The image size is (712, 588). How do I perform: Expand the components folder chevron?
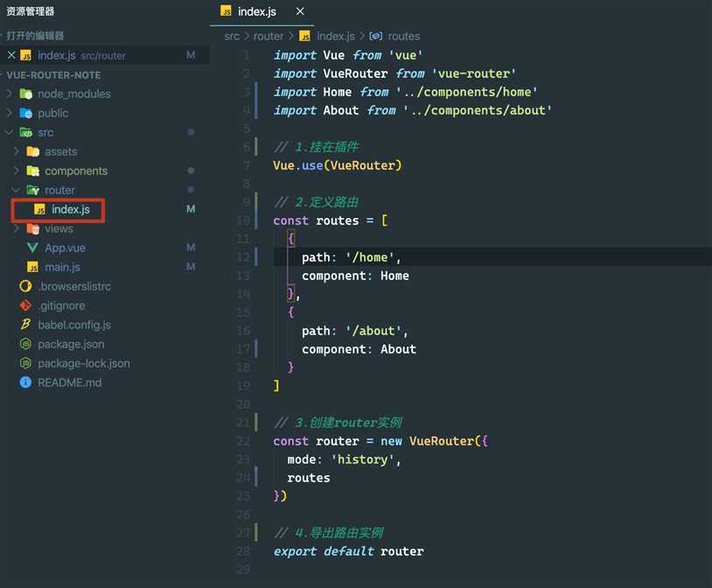pyautogui.click(x=17, y=171)
